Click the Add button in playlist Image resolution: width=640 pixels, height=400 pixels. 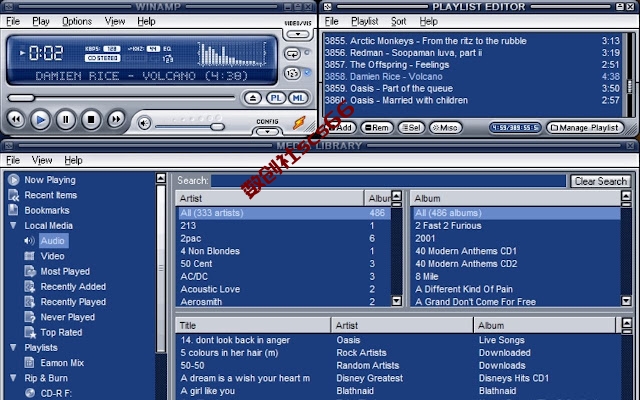(341, 128)
